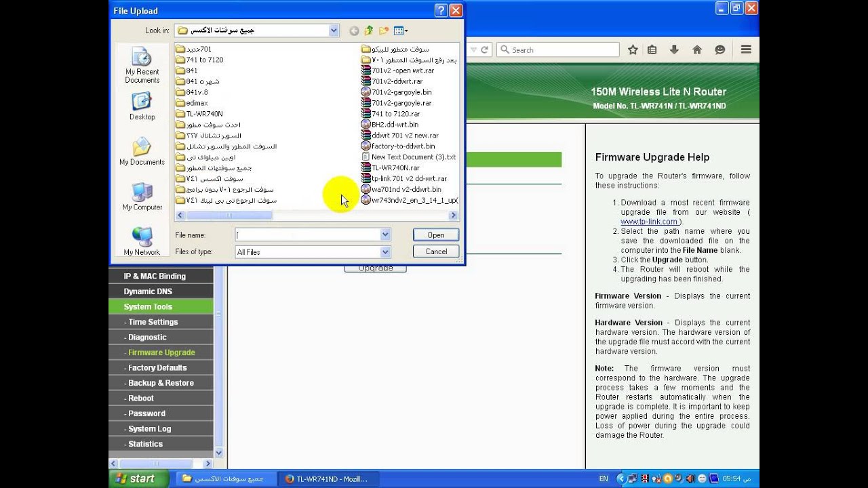Viewport: 868px width, 488px height.
Task: Follow the www.tp-link.com link
Action: (650, 222)
